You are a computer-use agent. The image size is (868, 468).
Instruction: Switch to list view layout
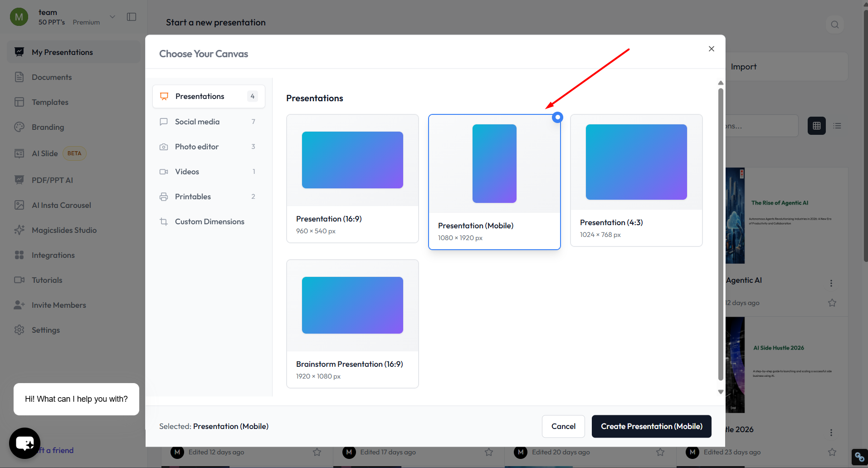coord(837,126)
